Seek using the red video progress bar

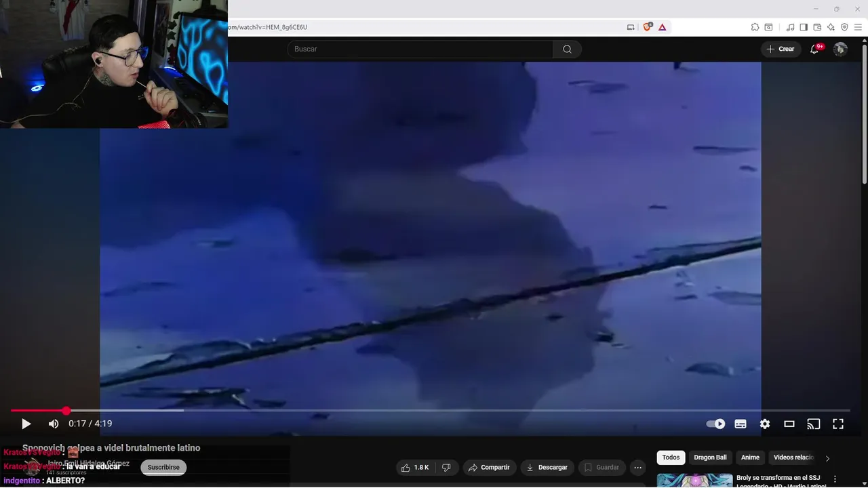430,410
